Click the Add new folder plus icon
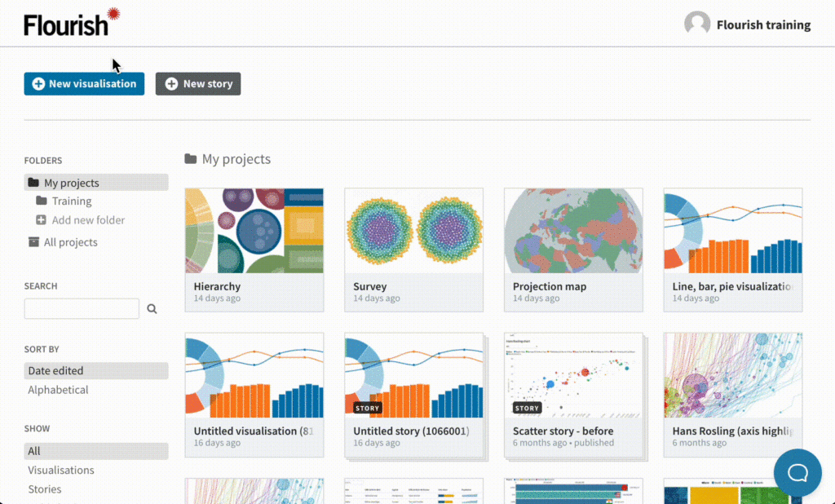This screenshot has height=504, width=835. coord(41,220)
